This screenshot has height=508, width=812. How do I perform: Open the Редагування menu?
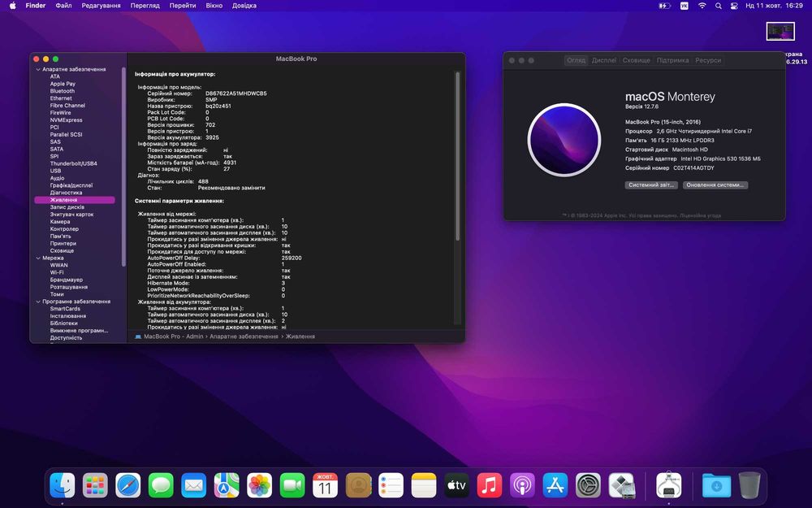101,6
